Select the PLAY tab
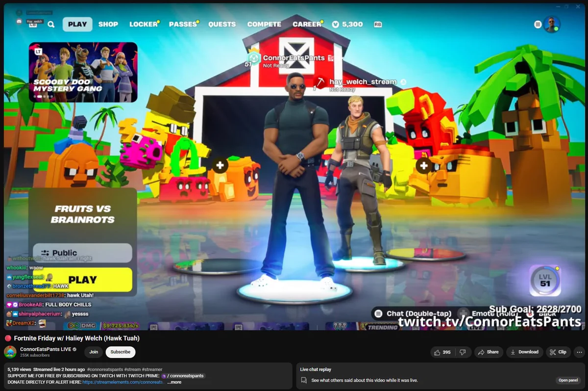This screenshot has height=391, width=588. pyautogui.click(x=77, y=24)
